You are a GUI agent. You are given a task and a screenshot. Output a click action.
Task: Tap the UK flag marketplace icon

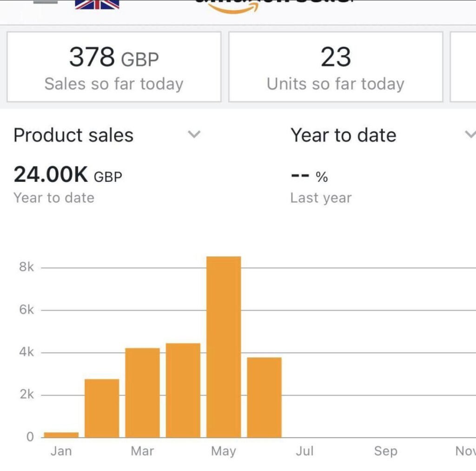pos(97,4)
